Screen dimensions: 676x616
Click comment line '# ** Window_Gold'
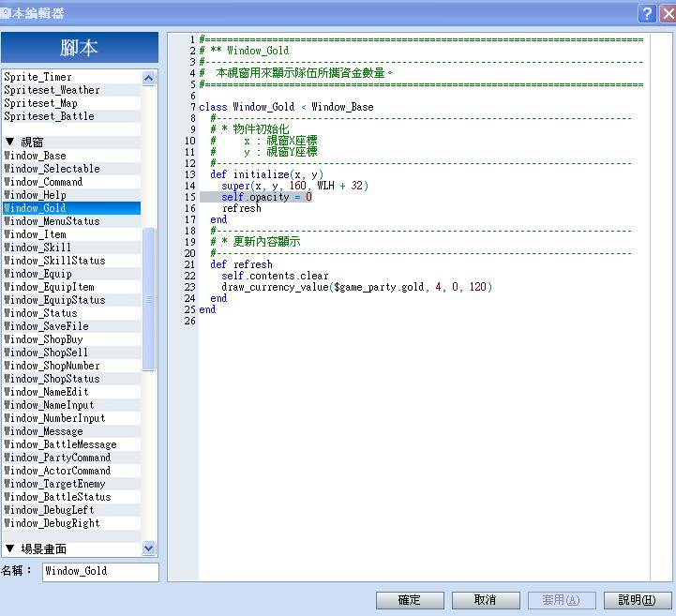244,51
